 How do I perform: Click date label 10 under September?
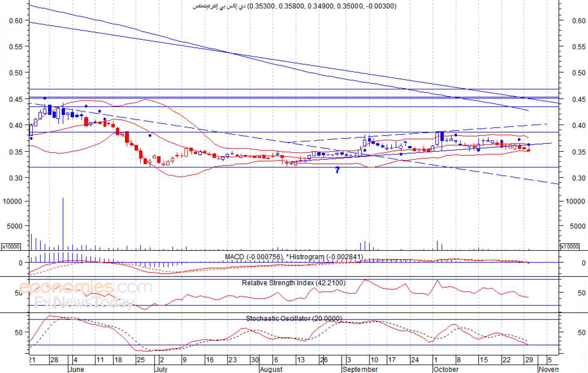click(x=374, y=360)
